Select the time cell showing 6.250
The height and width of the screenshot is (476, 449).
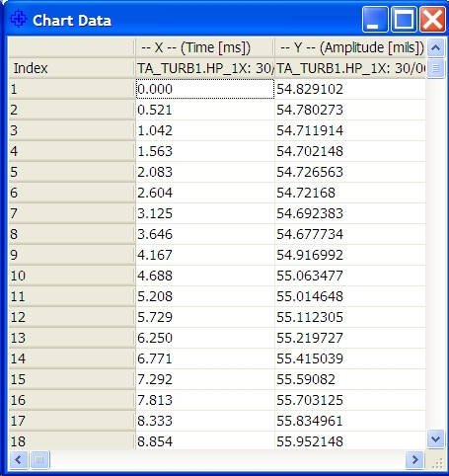point(204,338)
